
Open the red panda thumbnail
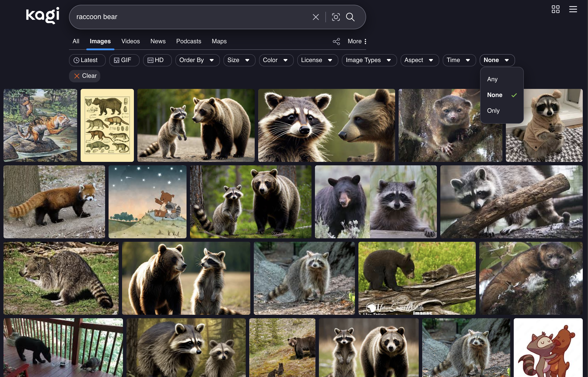pyautogui.click(x=54, y=202)
